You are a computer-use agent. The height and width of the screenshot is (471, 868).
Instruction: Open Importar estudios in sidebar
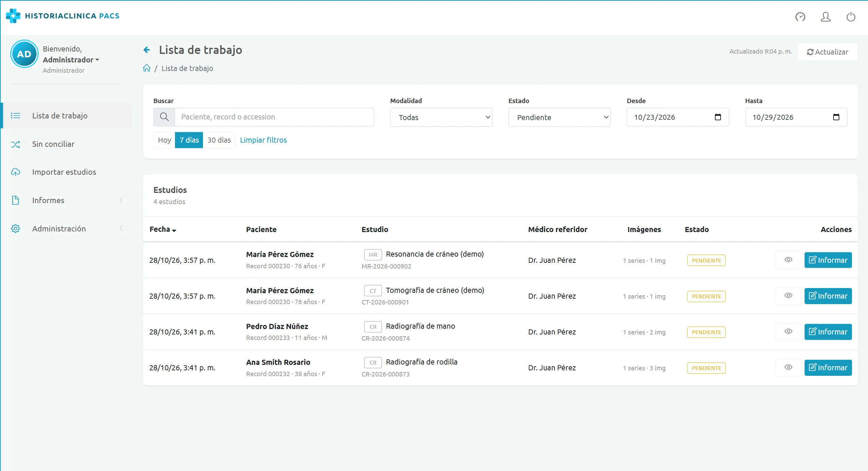click(66, 172)
